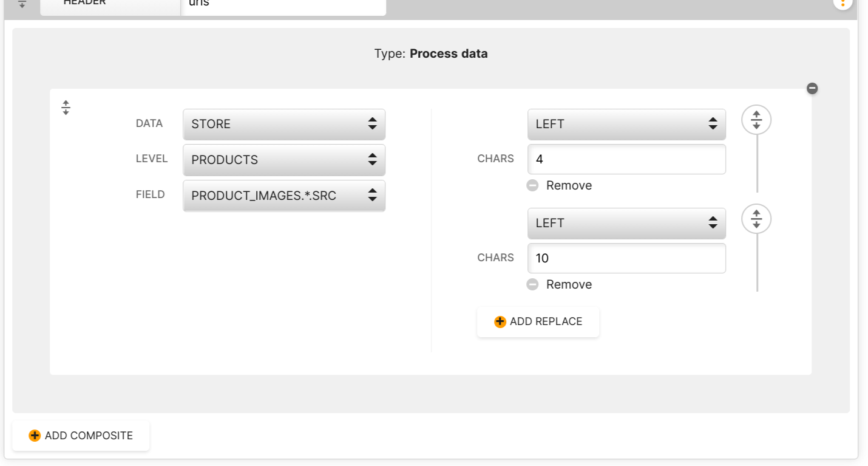Click the reorder circle beside first LEFT replace

point(756,120)
